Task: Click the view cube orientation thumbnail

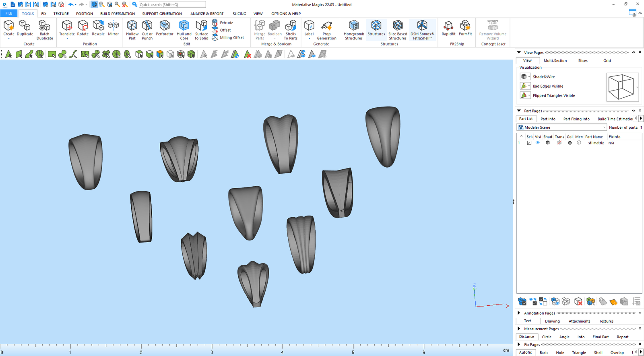Action: tap(622, 87)
